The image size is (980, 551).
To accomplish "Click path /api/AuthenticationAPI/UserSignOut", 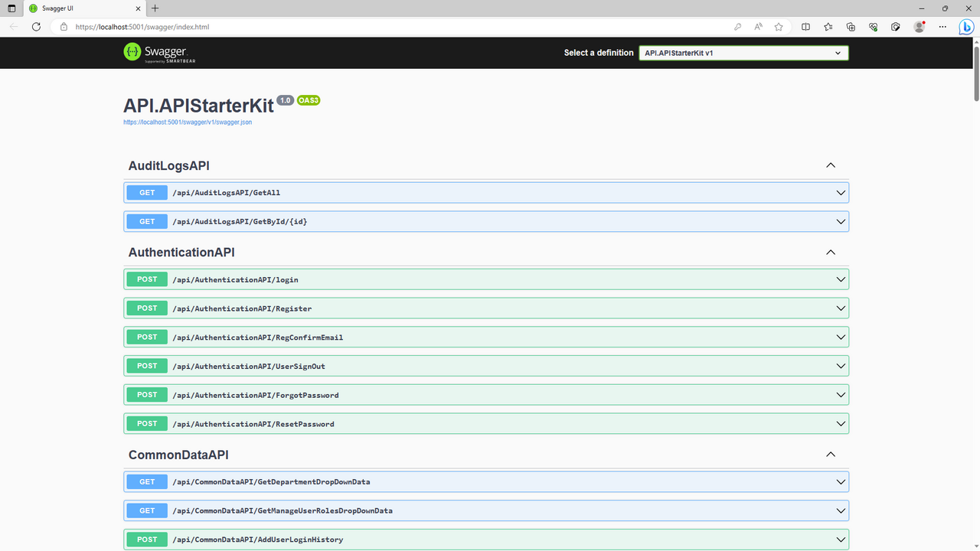I will (249, 367).
